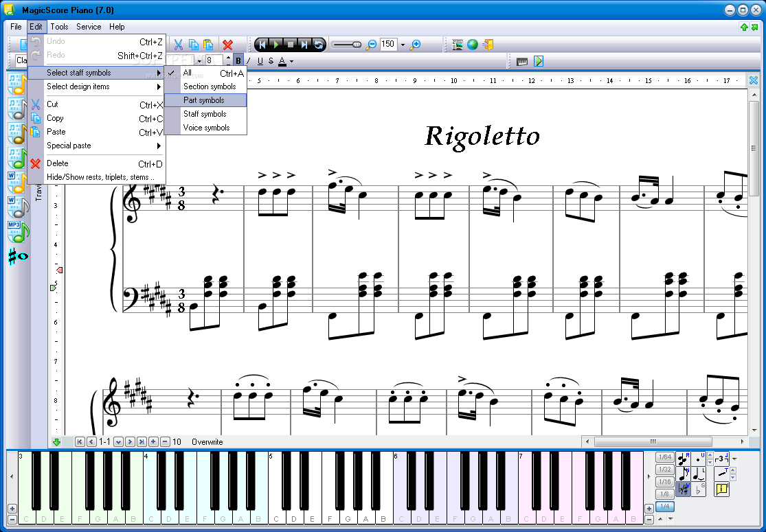Click the globe web icon in the toolbar

click(473, 45)
